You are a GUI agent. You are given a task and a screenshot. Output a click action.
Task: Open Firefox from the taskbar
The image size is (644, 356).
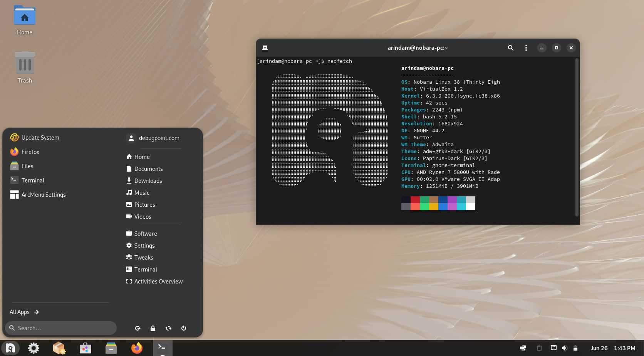click(137, 348)
